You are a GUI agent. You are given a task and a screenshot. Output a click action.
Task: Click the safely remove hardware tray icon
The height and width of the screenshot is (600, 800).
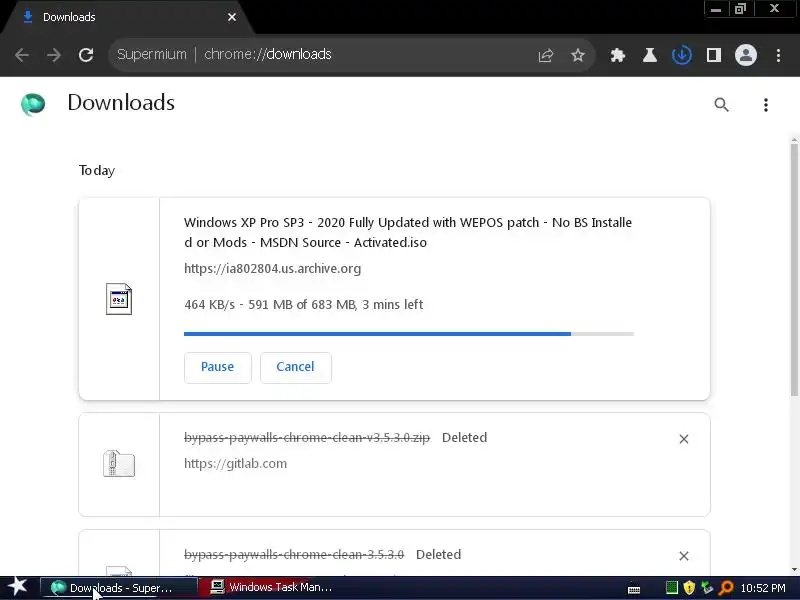point(707,588)
